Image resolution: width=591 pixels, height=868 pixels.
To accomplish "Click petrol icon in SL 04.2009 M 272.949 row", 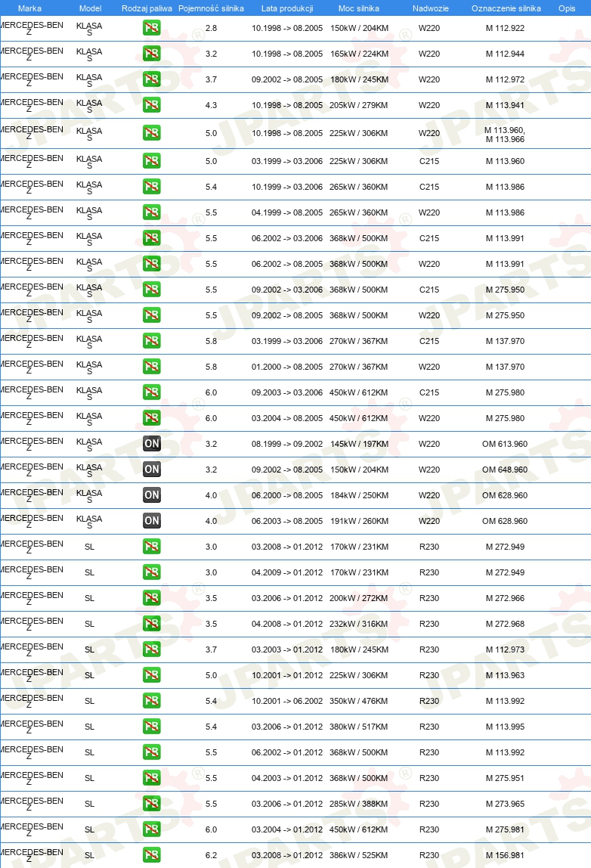I will (152, 572).
